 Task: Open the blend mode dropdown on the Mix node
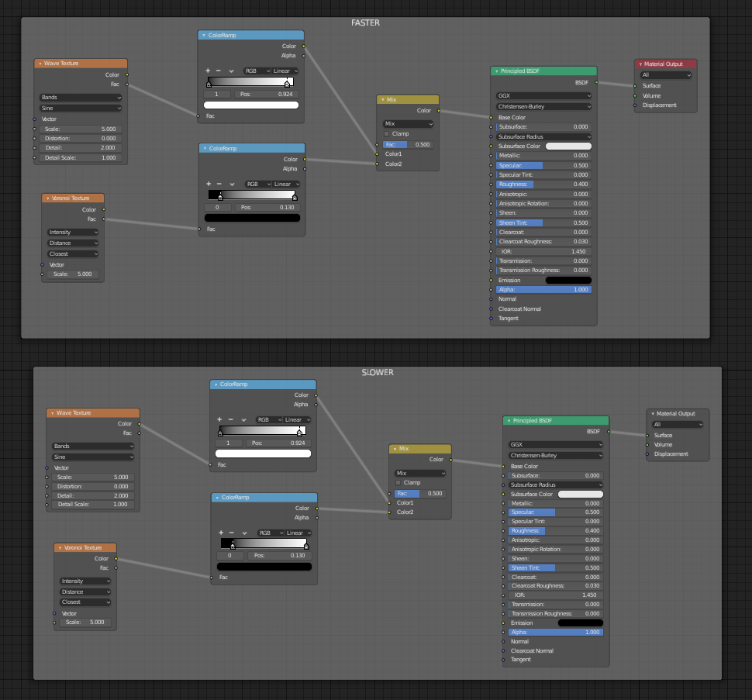(x=407, y=123)
